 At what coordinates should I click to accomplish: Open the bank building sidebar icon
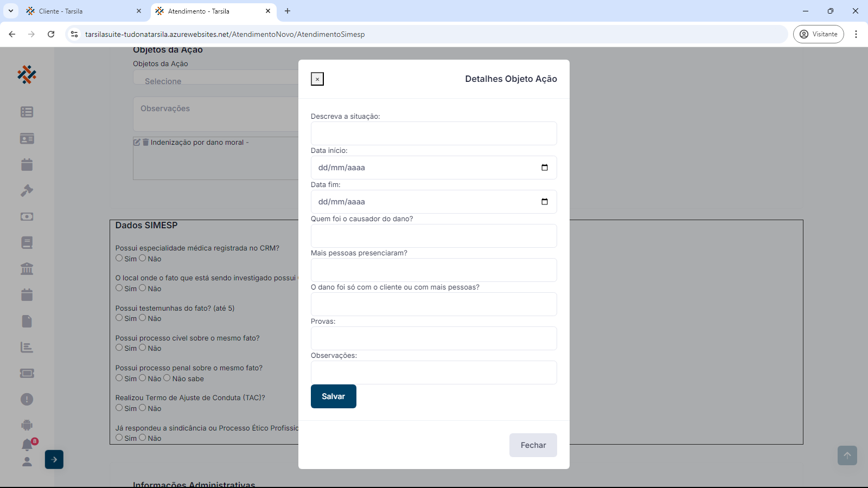click(27, 268)
